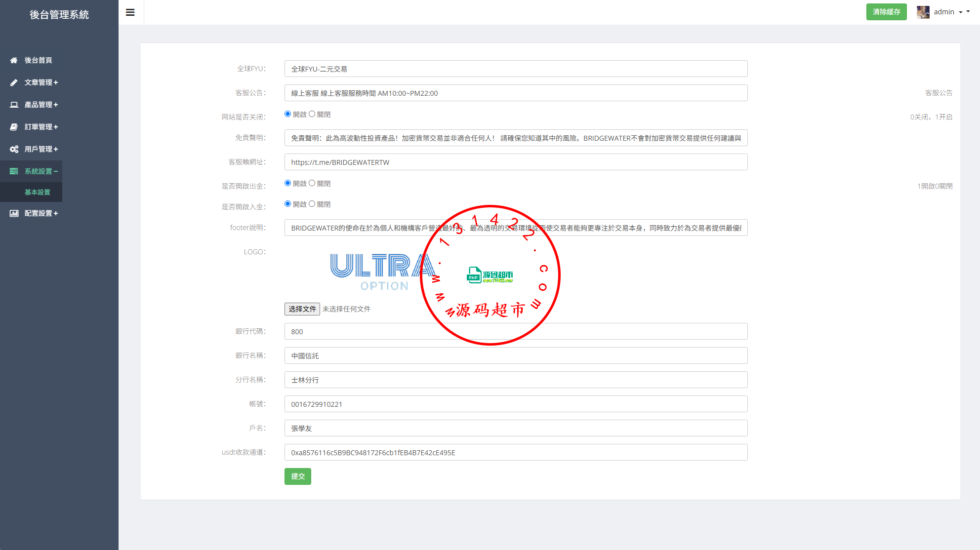Click the 选择文件 choose file button
The image size is (980, 550).
coord(302,309)
